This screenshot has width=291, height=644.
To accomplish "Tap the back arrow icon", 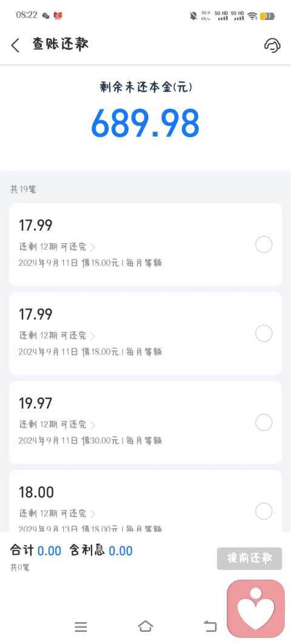I will (x=15, y=45).
